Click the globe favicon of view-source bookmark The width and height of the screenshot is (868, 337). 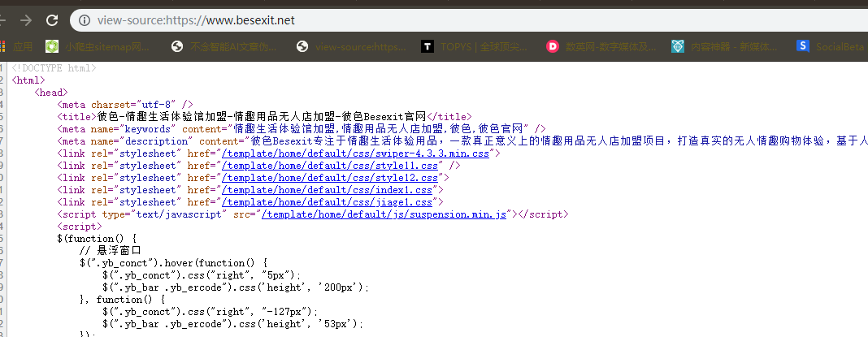pos(302,46)
